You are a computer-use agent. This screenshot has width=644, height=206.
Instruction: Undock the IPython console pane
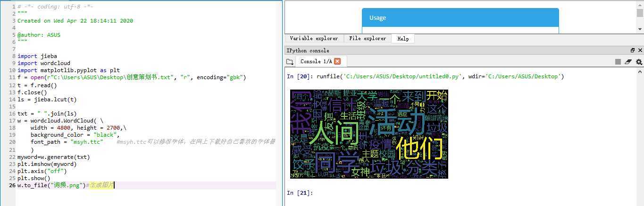(633, 50)
